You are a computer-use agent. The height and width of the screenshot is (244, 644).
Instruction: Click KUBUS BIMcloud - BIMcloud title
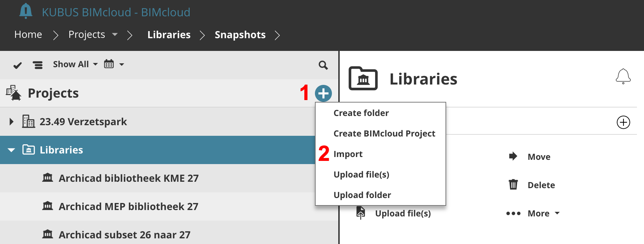click(x=116, y=12)
